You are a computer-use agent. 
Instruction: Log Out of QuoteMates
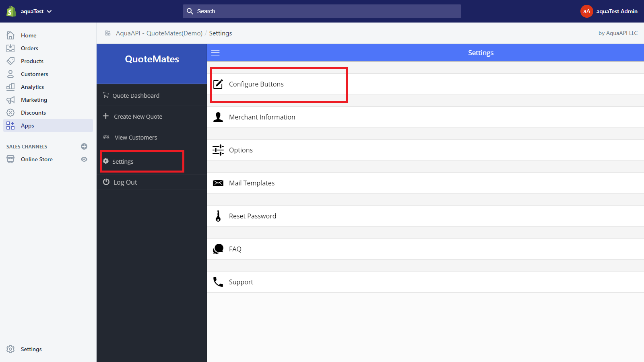(152, 182)
